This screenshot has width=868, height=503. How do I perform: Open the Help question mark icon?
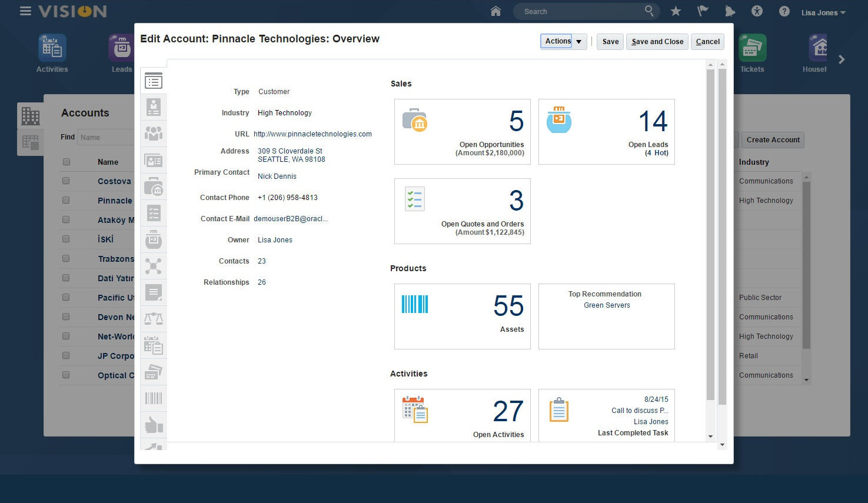pyautogui.click(x=784, y=11)
